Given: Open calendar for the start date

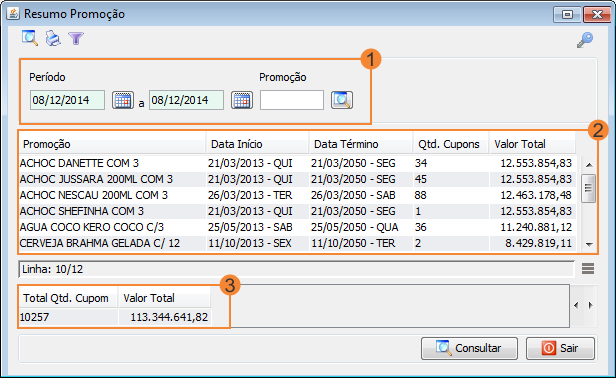Looking at the screenshot, I should 123,100.
